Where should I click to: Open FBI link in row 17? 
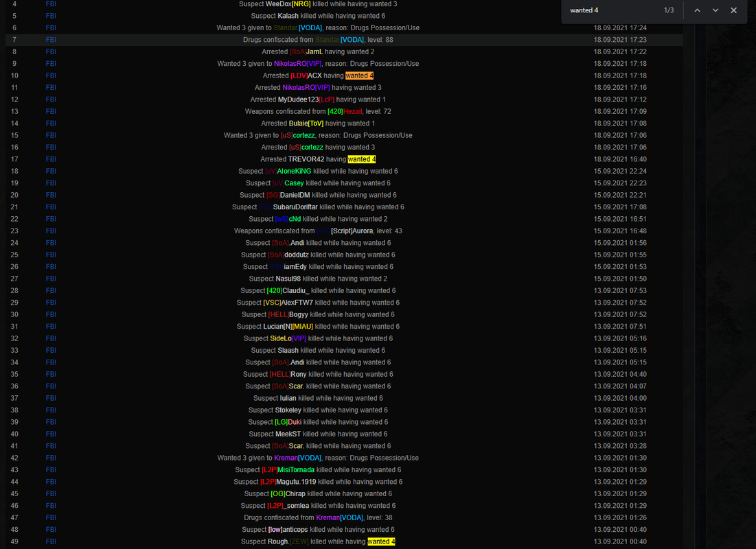point(51,159)
